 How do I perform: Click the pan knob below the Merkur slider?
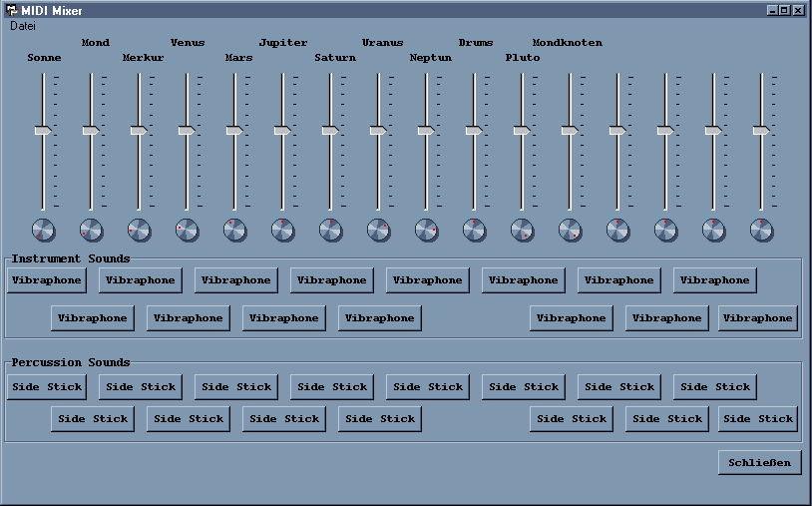(x=139, y=230)
